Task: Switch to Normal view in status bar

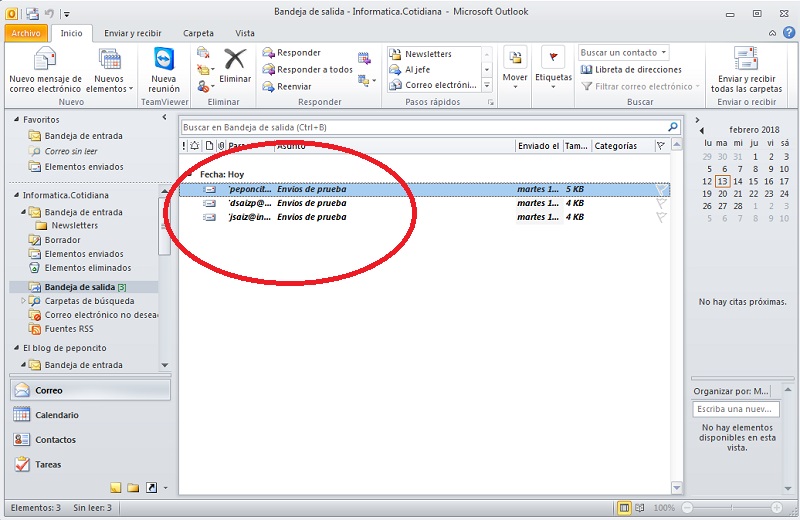Action: [624, 508]
